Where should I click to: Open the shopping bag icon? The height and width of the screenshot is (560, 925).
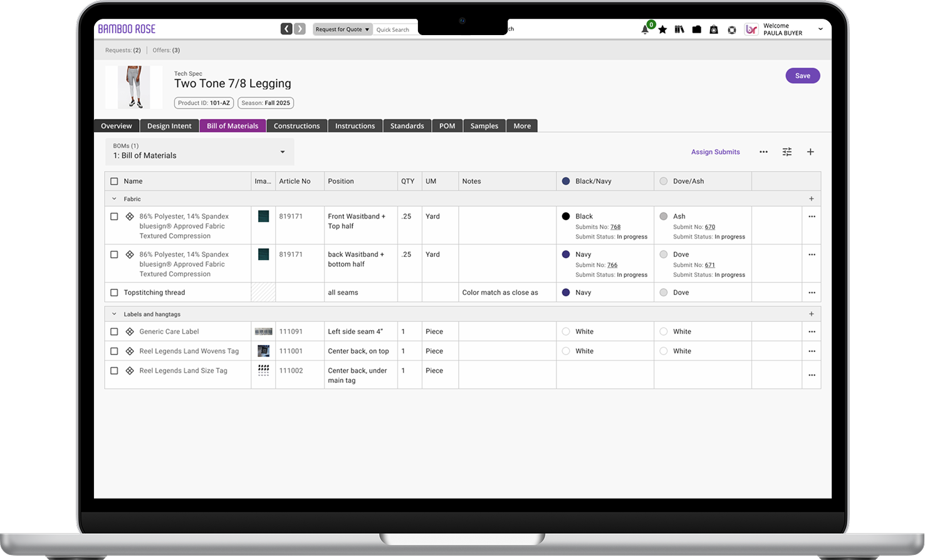pos(714,29)
